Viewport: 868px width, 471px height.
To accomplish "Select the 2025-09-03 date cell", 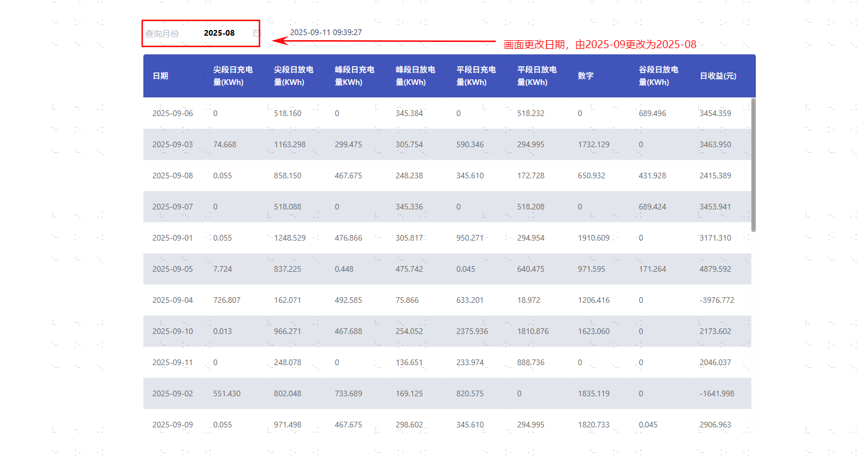I will (x=173, y=144).
